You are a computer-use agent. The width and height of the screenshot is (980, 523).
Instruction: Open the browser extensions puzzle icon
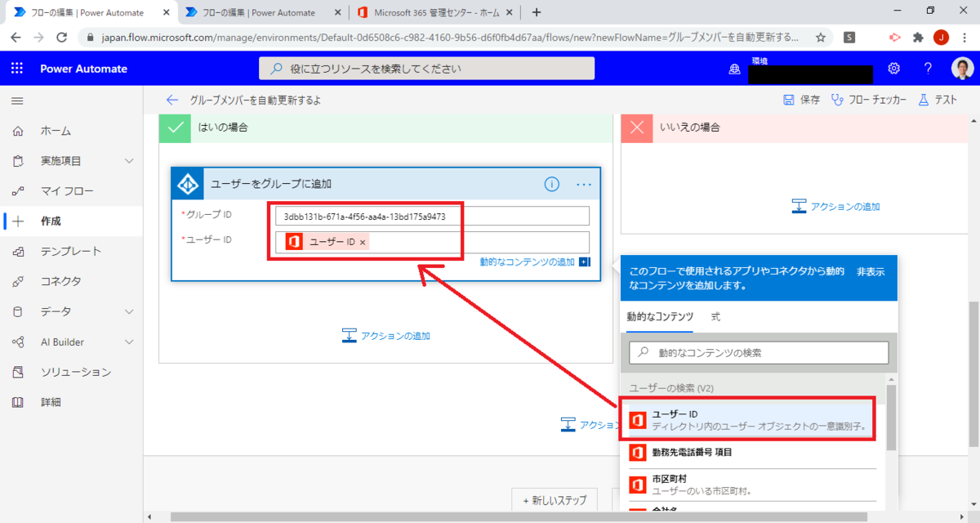(x=917, y=38)
